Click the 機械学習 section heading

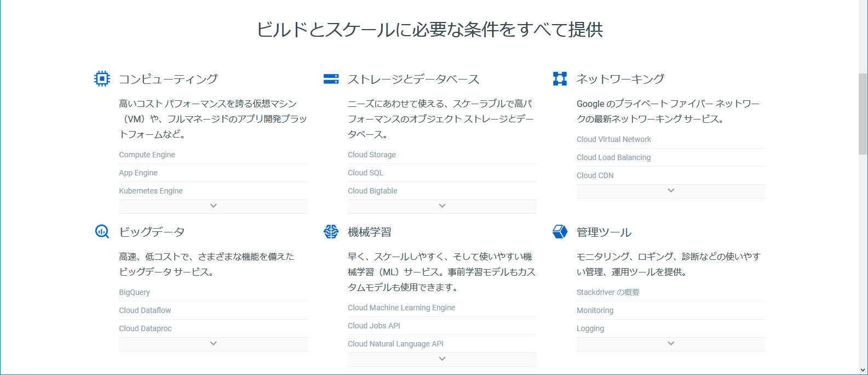370,232
